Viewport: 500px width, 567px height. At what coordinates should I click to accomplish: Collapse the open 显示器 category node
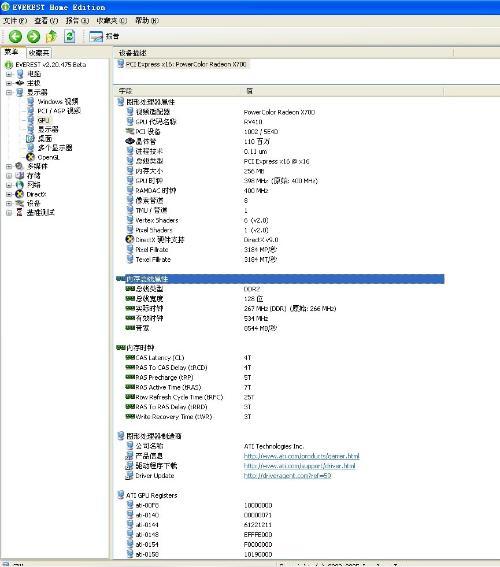coord(9,93)
